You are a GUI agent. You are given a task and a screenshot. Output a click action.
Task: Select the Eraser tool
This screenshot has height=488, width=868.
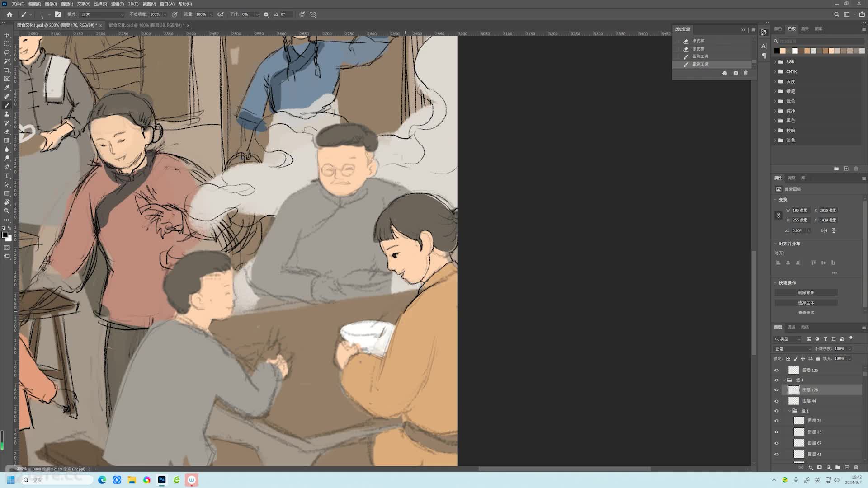coord(7,132)
